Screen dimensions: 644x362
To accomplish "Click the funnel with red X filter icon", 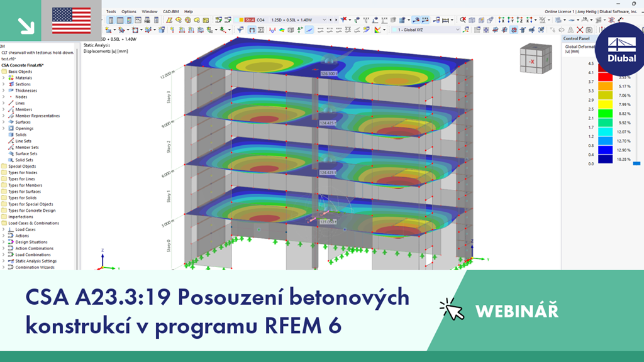I will pos(343,19).
